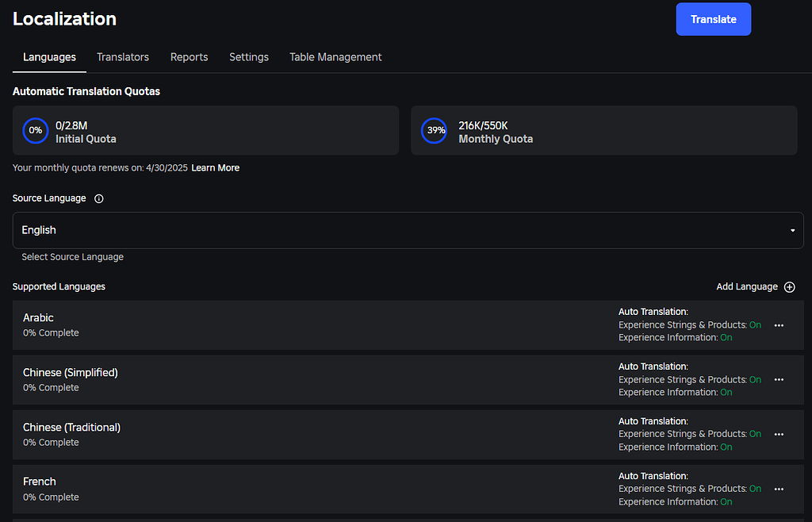
Task: Open the three-dot menu for Chinese (Traditional)
Action: coord(779,435)
